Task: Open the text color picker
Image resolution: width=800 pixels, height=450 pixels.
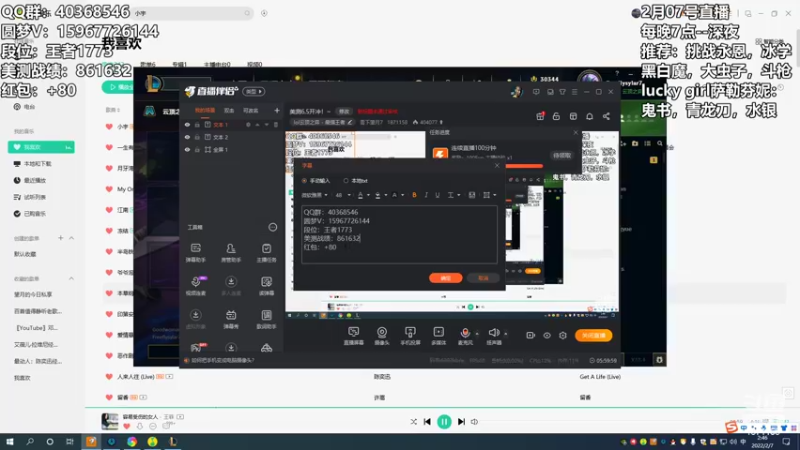Action: (363, 195)
